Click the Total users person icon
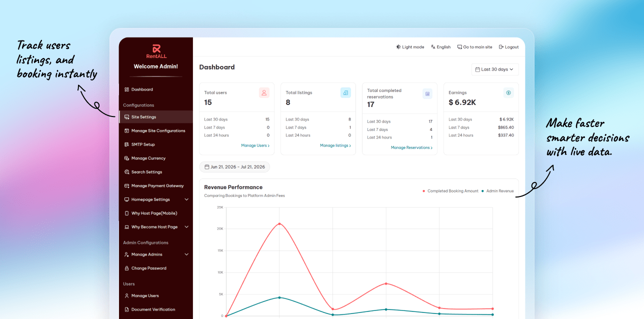 coord(264,92)
